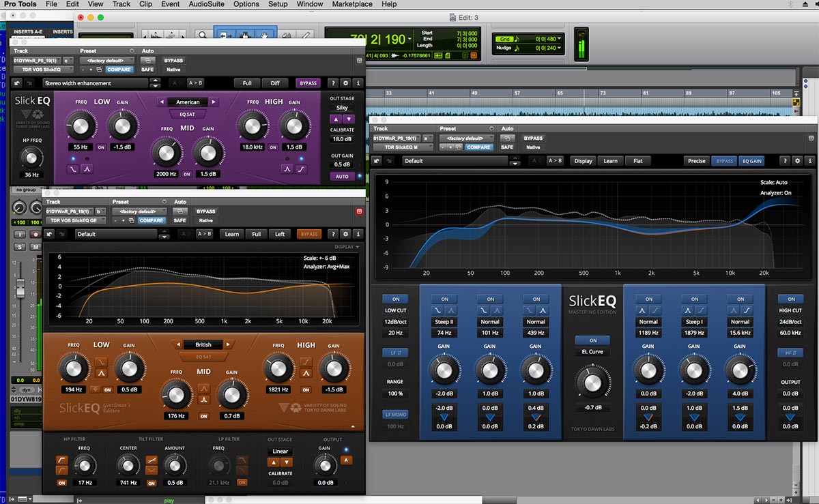Click EQ SAT in purple SlickEQ

tap(188, 114)
